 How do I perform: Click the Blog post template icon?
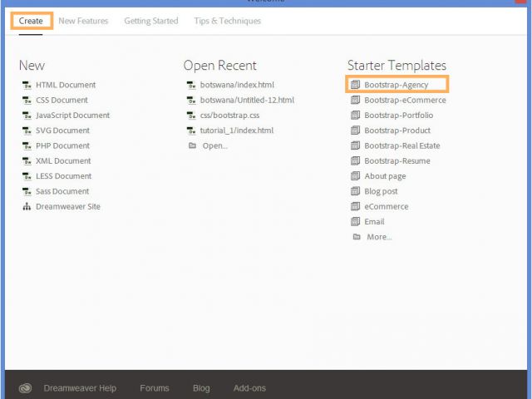click(x=355, y=191)
